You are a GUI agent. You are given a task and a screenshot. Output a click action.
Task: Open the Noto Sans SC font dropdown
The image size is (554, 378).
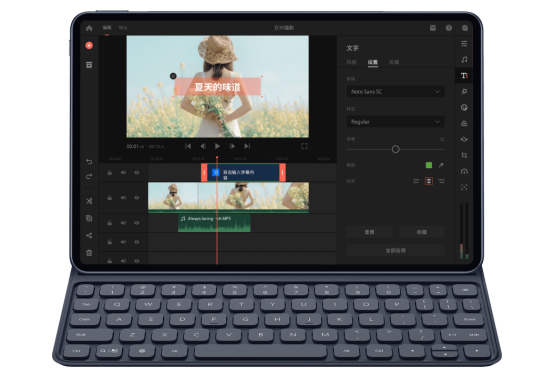[x=395, y=91]
